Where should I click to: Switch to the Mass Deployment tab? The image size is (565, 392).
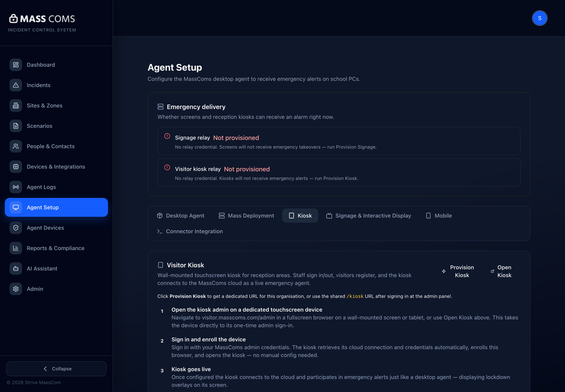coord(246,216)
